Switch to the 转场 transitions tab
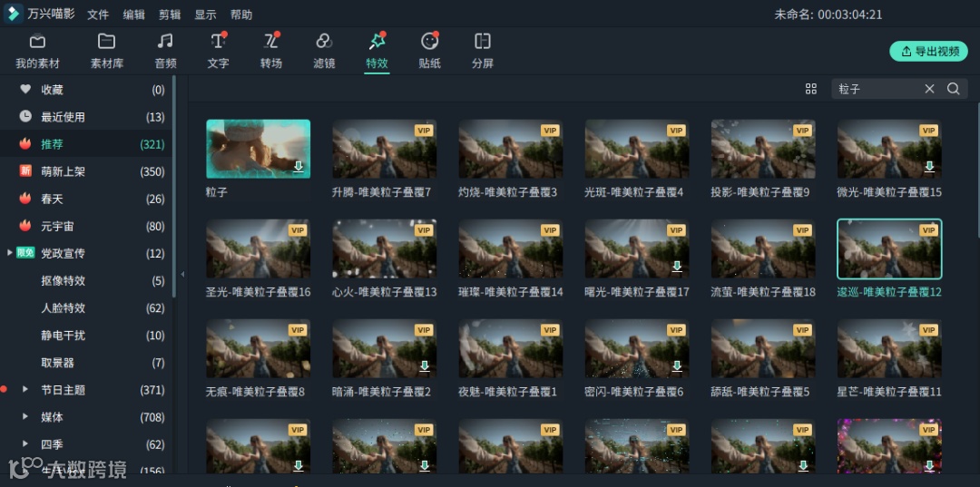 (x=271, y=51)
